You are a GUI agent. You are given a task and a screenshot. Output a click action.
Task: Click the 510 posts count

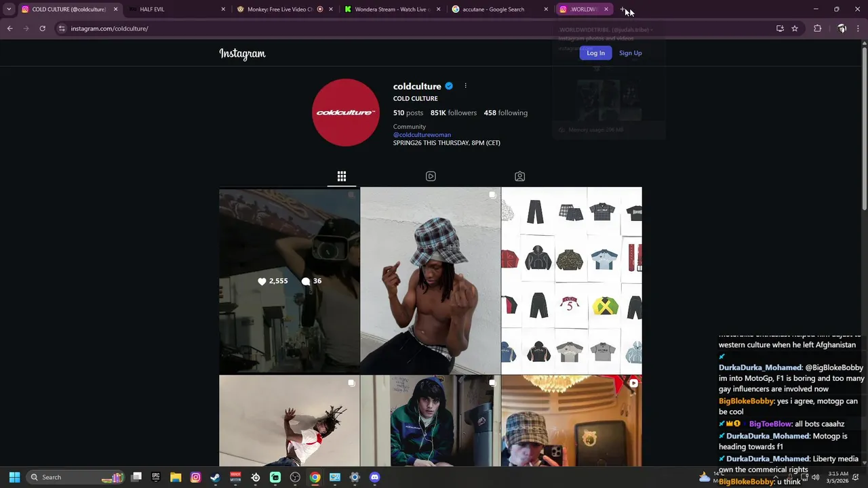pos(408,113)
